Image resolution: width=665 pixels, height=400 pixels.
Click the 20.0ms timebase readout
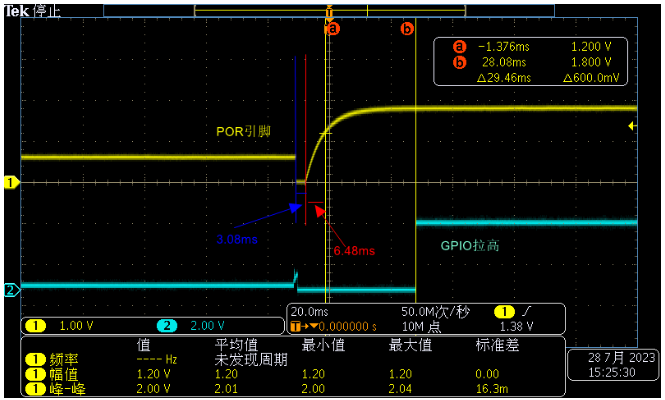[x=309, y=312]
